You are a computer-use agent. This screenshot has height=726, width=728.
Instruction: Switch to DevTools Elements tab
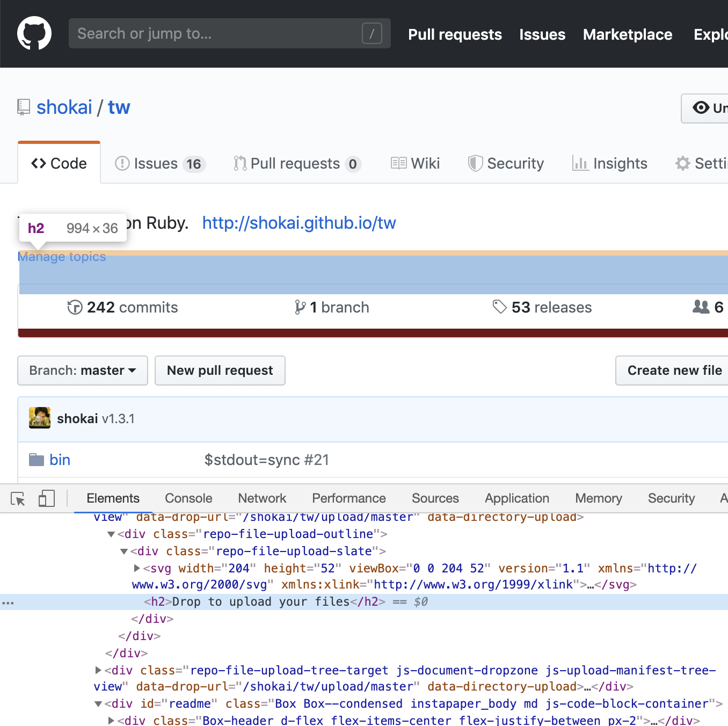coord(113,498)
